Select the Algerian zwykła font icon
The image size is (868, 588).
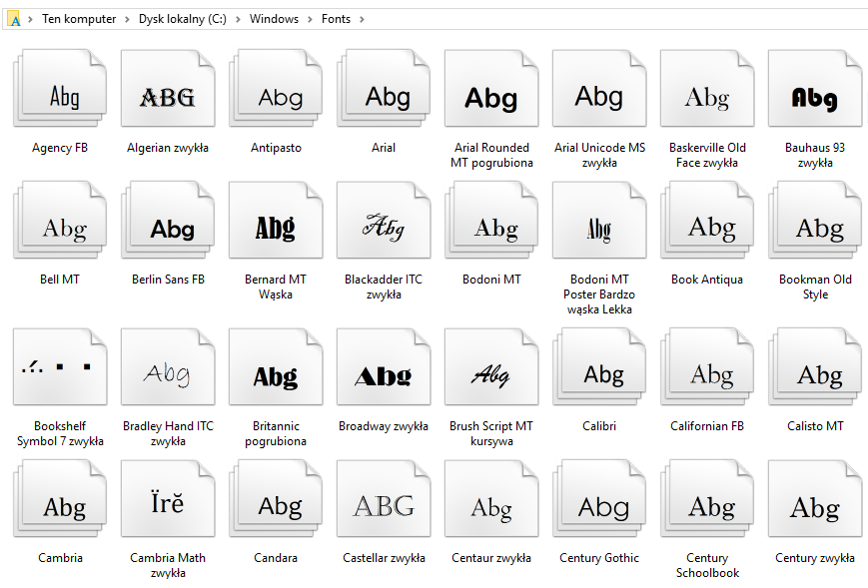168,89
